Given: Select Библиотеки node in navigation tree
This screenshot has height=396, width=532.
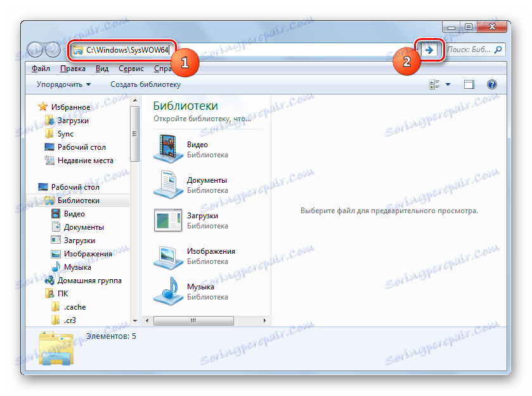Looking at the screenshot, I should coord(79,201).
